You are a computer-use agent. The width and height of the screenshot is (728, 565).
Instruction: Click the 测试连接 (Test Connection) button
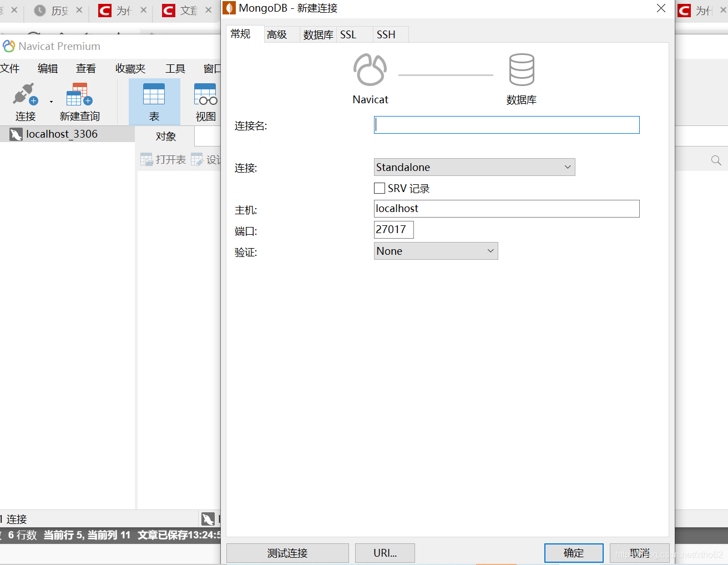pyautogui.click(x=287, y=553)
